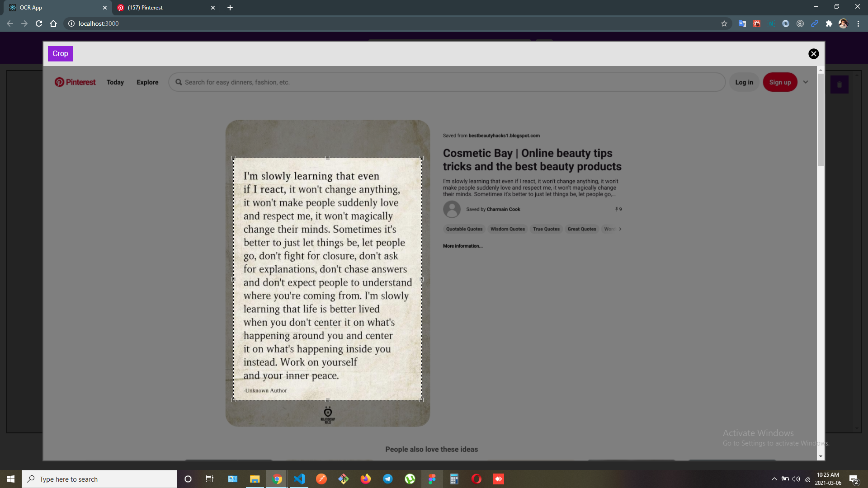Open Visual Studio Code from taskbar

click(x=299, y=479)
